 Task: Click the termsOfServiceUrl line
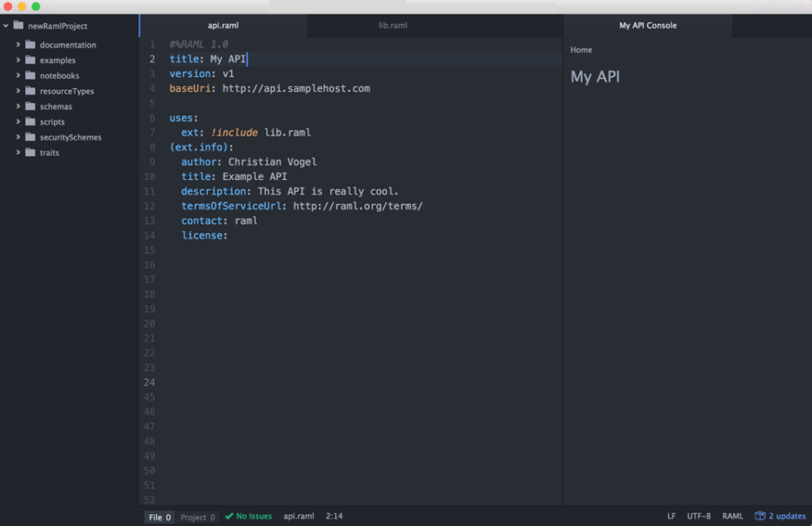(x=301, y=206)
